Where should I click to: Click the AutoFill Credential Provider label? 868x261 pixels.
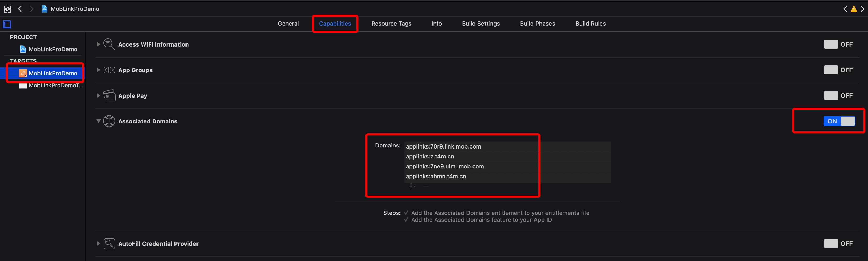pos(158,243)
